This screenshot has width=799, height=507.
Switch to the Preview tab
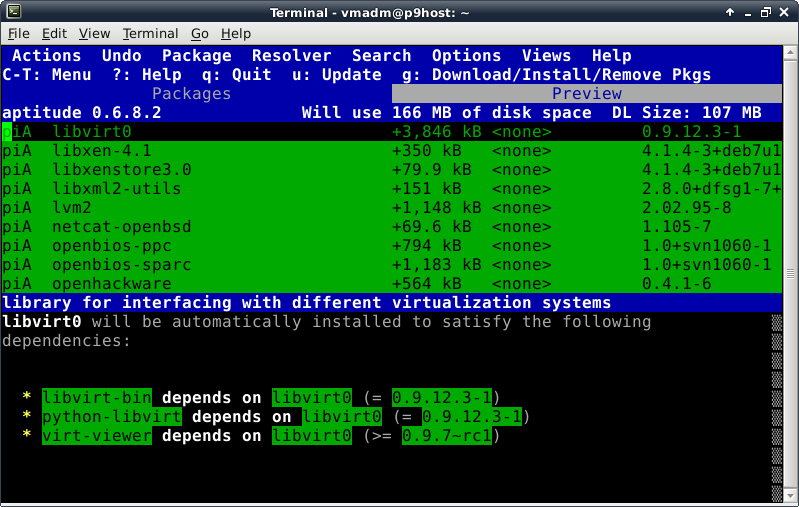click(587, 93)
